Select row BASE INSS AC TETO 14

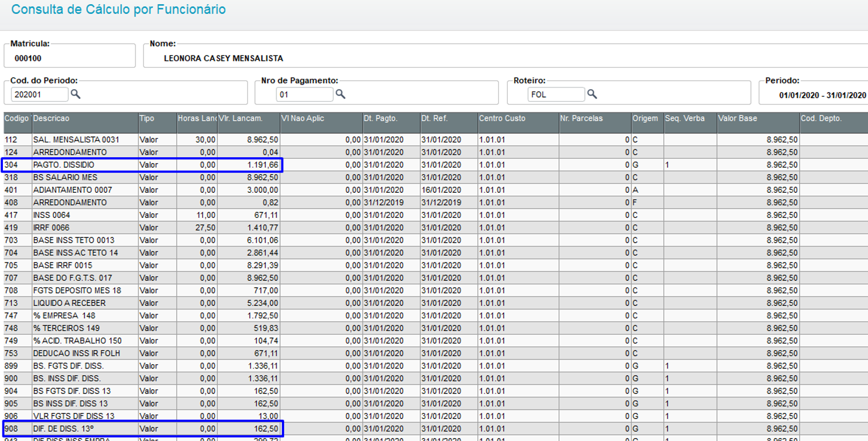pos(436,253)
